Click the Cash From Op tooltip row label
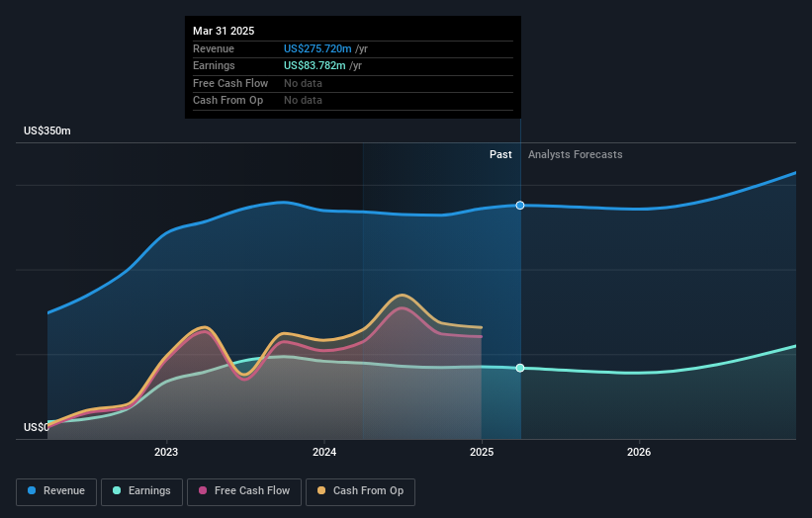The height and width of the screenshot is (518, 812). click(x=227, y=101)
